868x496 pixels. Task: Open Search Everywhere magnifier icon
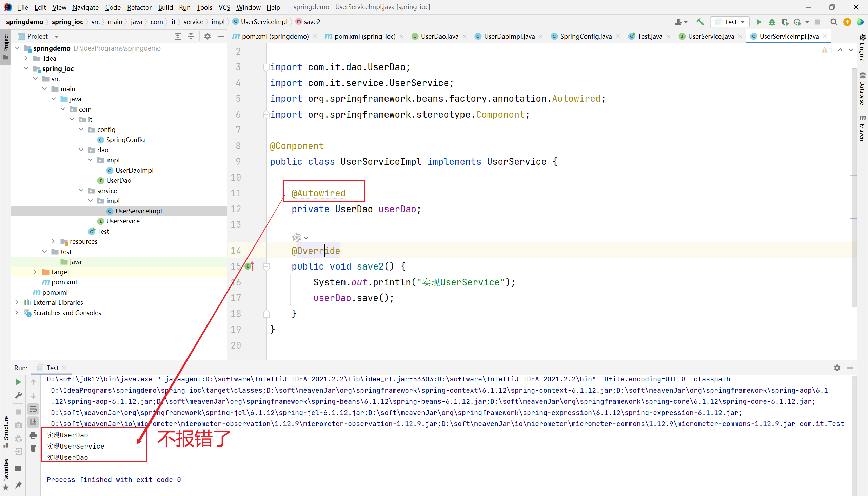[x=834, y=22]
